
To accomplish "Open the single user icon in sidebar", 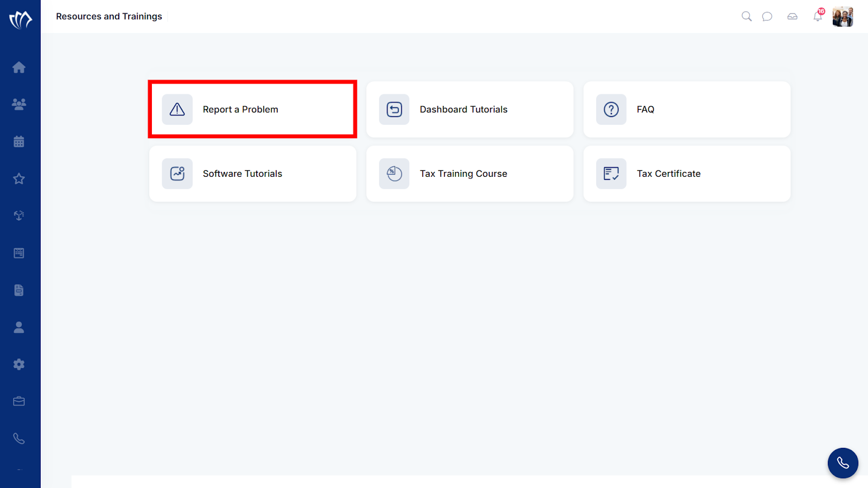I will 19,327.
